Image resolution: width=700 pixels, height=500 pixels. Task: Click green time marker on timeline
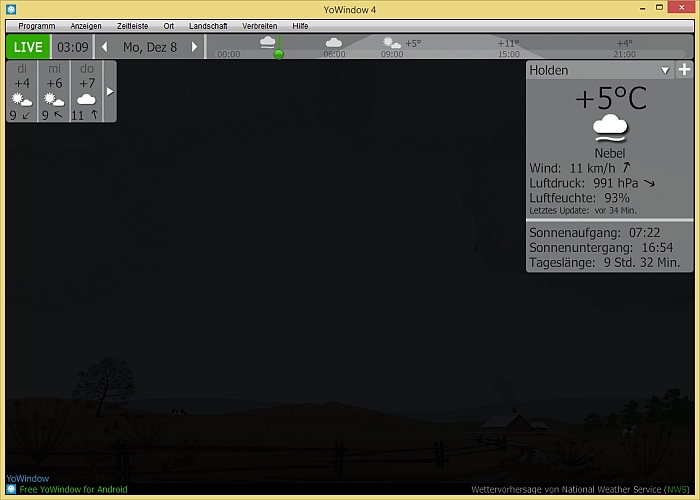(x=279, y=54)
